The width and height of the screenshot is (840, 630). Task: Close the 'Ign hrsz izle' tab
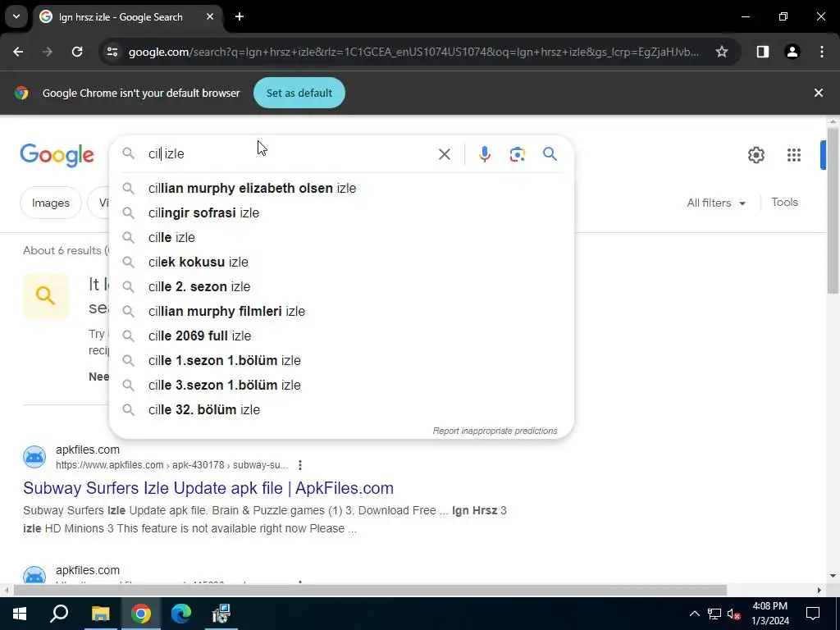(x=210, y=16)
